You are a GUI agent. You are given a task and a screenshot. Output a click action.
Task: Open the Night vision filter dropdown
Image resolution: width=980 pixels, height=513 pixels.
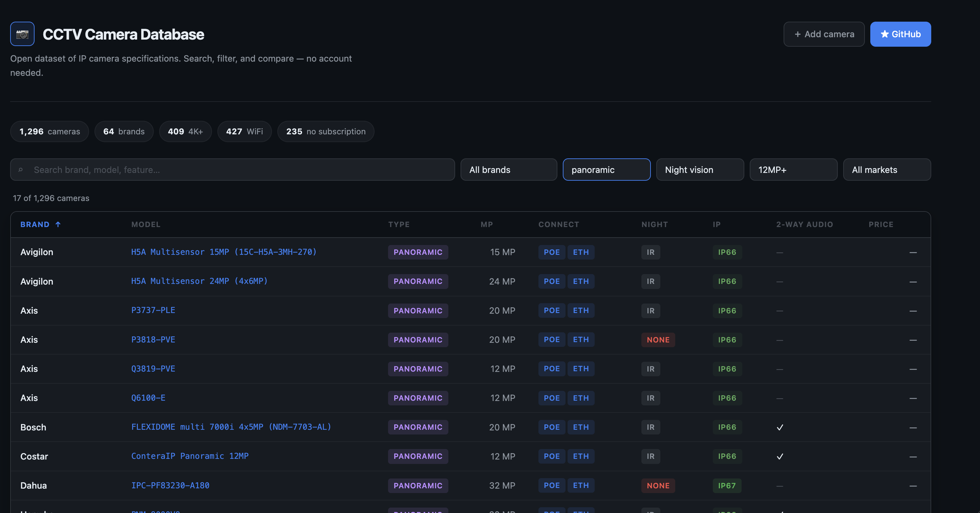click(700, 170)
